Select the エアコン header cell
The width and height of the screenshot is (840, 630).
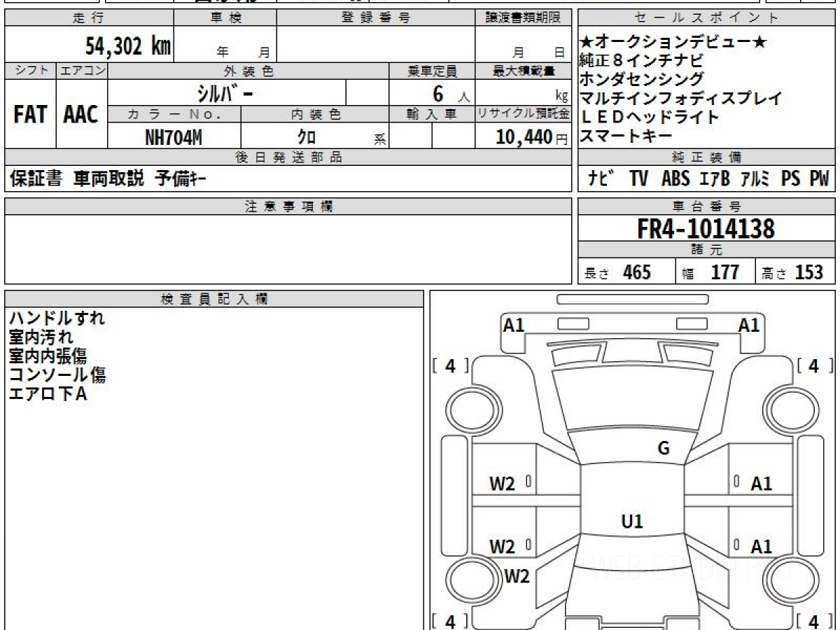[81, 71]
